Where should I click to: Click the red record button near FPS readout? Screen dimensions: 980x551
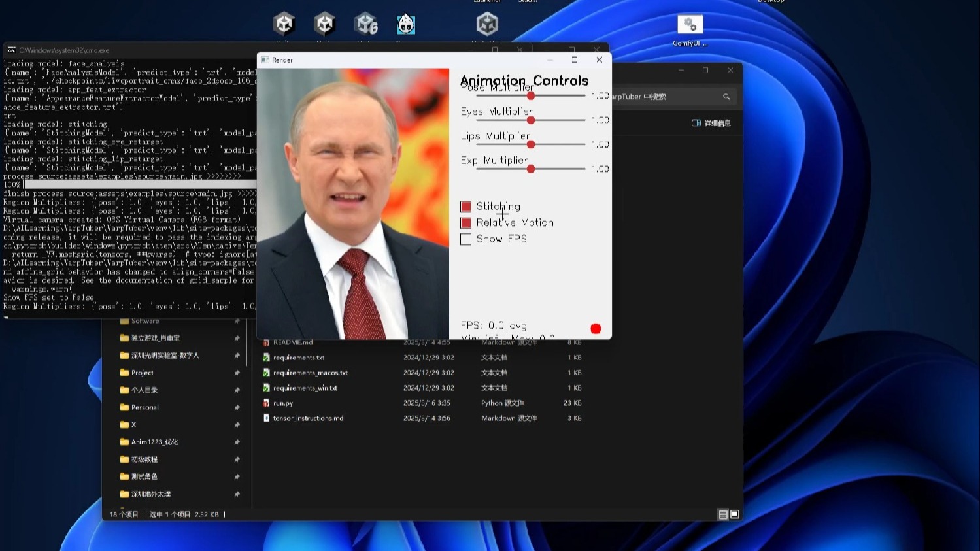595,328
